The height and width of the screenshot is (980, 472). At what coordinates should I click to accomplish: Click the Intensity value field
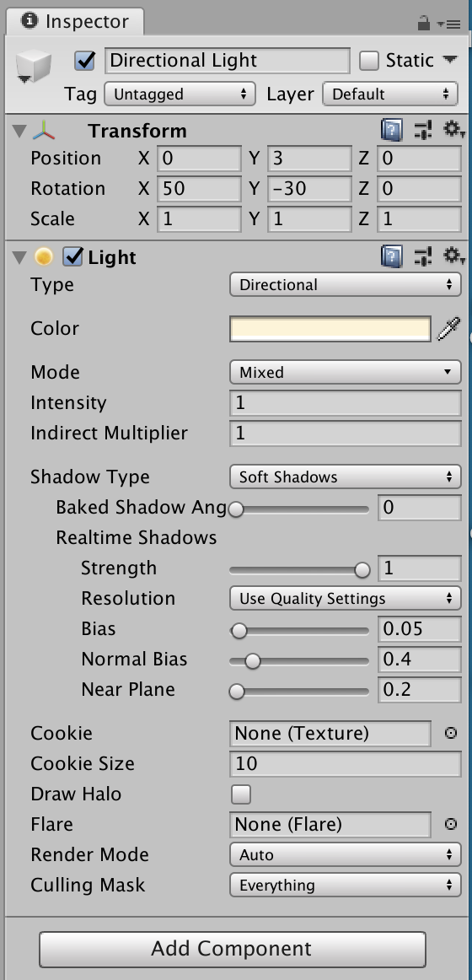(346, 403)
